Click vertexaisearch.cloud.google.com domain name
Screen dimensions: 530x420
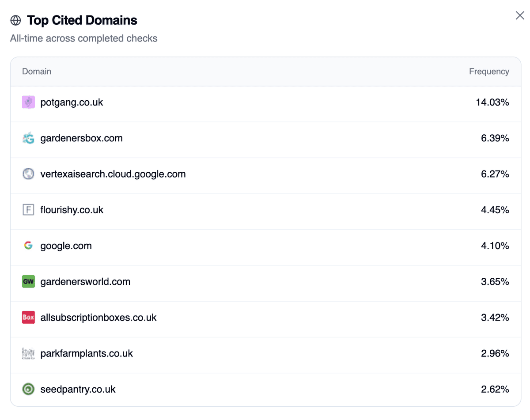click(x=113, y=174)
